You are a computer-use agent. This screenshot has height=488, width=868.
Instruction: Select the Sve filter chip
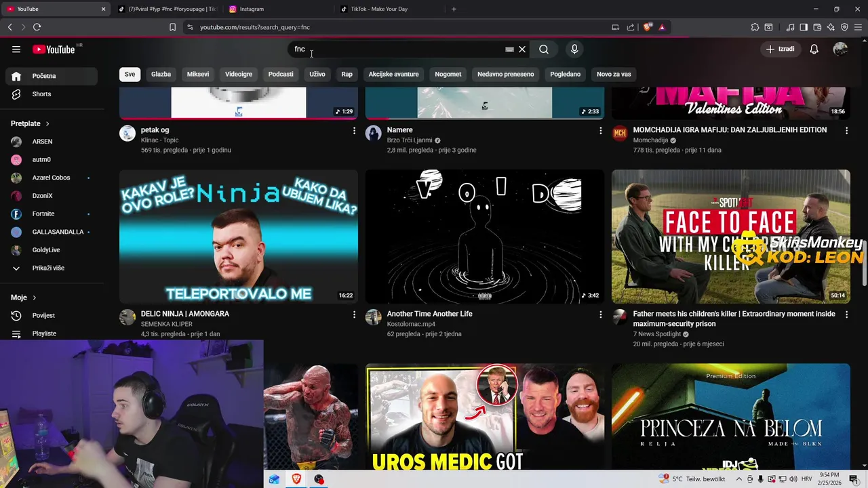130,74
